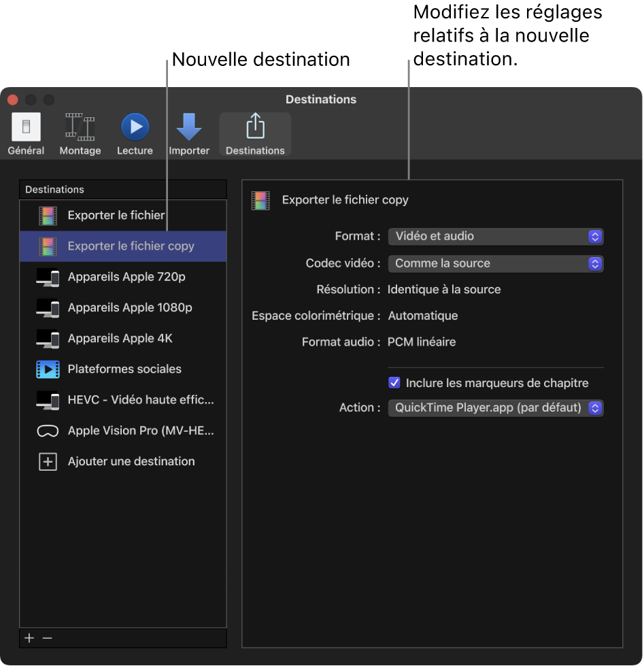This screenshot has width=644, height=666.
Task: Click the Destinations toolbar icon
Action: click(254, 133)
